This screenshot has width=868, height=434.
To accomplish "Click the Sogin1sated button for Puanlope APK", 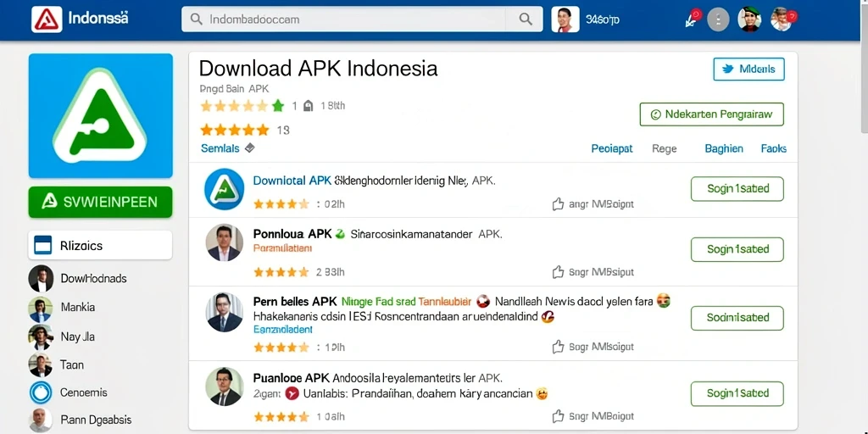I will click(x=737, y=393).
